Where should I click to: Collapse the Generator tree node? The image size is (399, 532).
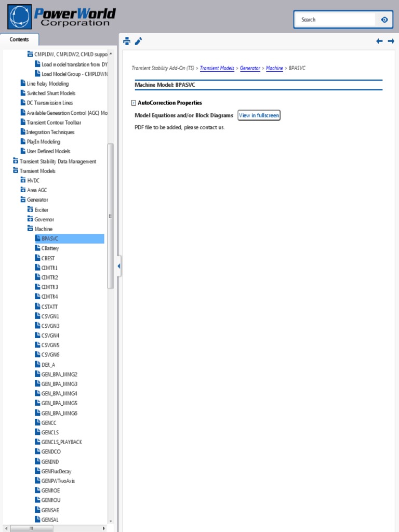tap(23, 199)
